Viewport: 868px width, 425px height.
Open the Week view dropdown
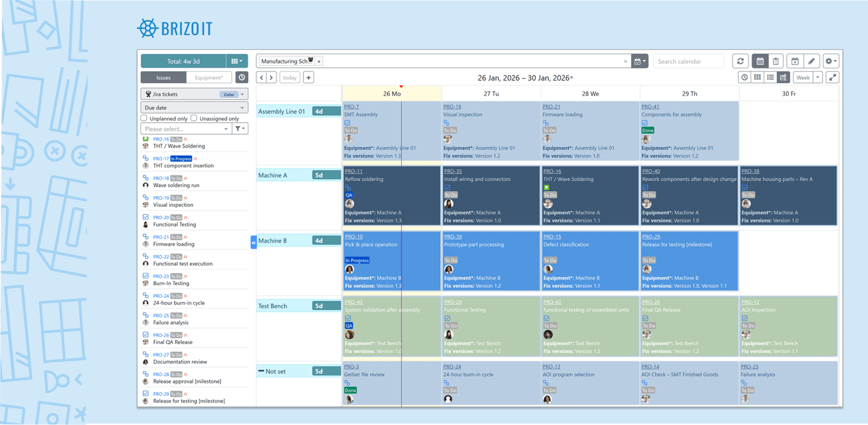(818, 77)
